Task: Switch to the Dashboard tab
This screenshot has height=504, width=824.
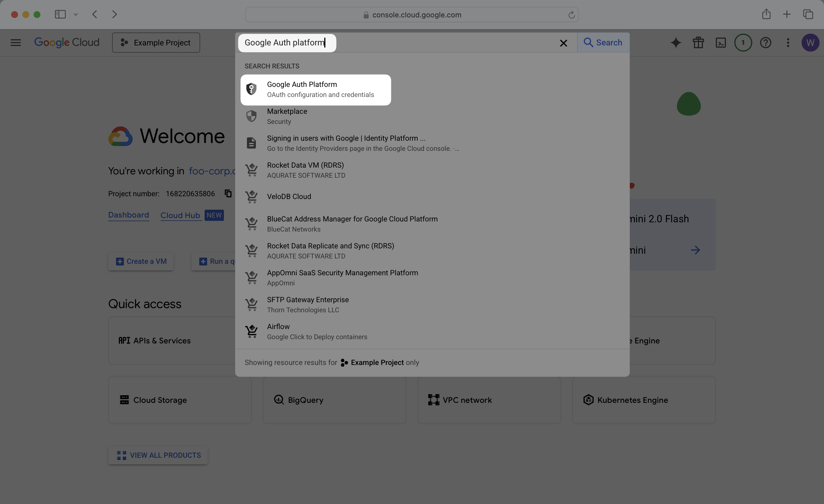Action: click(128, 215)
